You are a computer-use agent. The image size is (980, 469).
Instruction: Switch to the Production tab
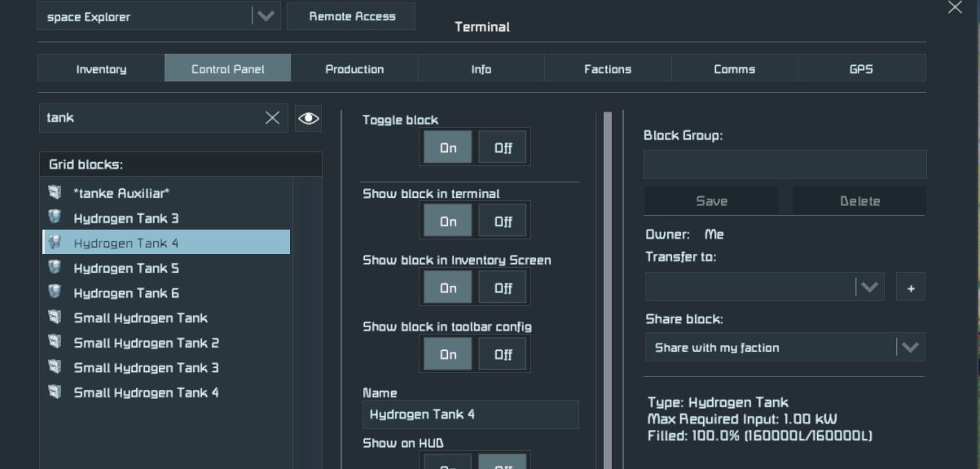pos(354,69)
